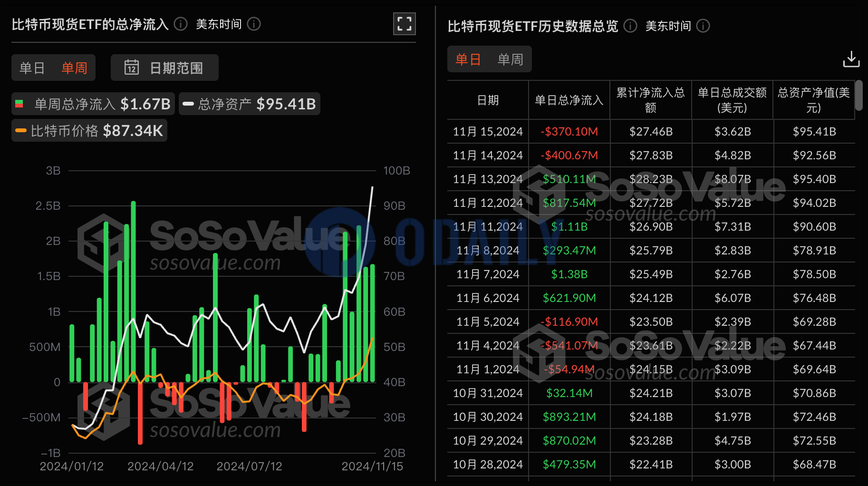Click info icon beside right 美东时间 label

click(703, 26)
